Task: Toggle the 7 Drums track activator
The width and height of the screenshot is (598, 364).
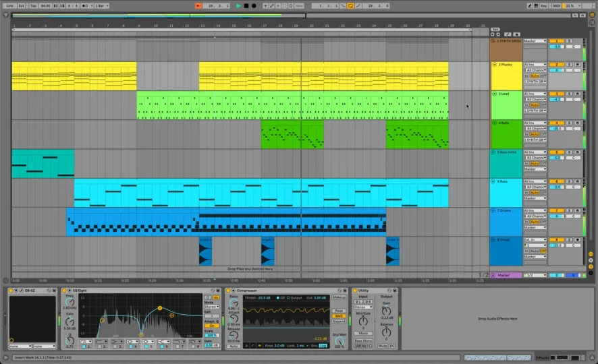Action: coord(556,210)
